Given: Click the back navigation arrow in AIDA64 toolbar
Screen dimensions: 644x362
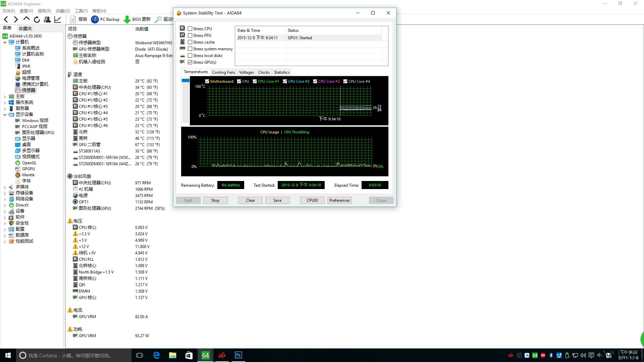Looking at the screenshot, I should [6, 19].
